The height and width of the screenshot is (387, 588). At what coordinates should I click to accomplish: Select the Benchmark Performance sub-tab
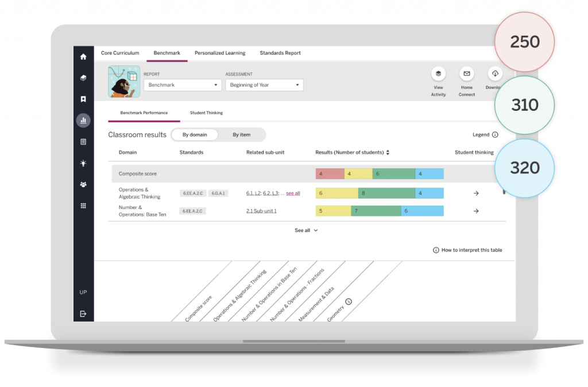point(144,113)
